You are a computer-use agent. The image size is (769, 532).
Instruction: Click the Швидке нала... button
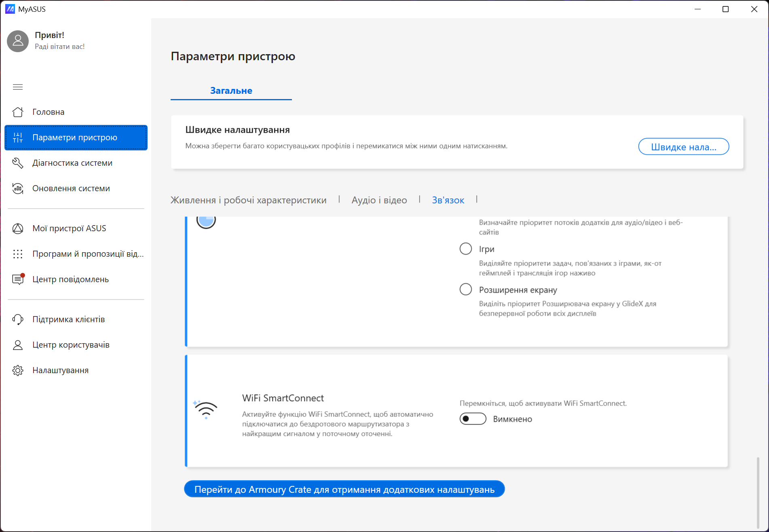click(683, 147)
